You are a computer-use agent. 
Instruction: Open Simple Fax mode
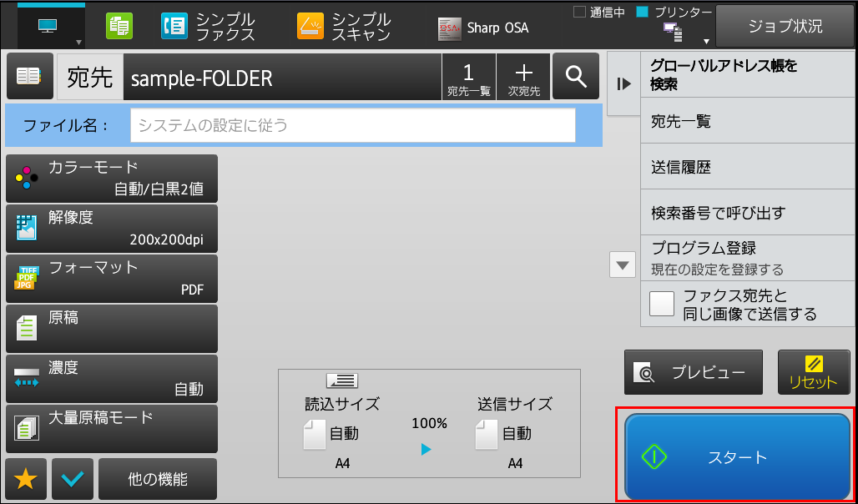pos(209,28)
